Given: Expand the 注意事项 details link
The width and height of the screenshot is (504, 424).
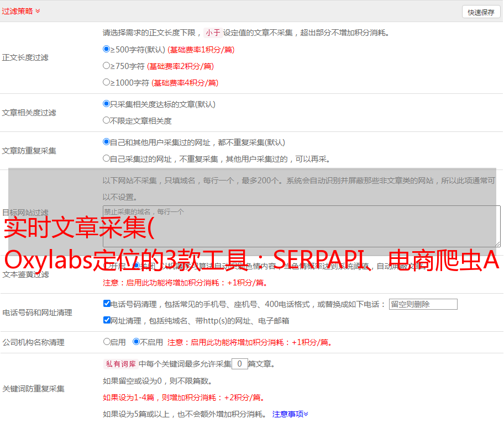Looking at the screenshot, I should [x=290, y=414].
